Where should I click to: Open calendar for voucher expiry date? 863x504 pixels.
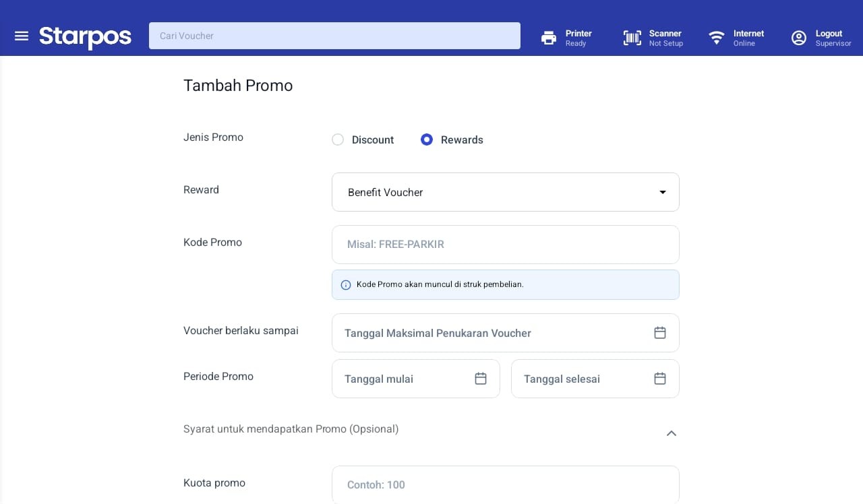tap(660, 333)
